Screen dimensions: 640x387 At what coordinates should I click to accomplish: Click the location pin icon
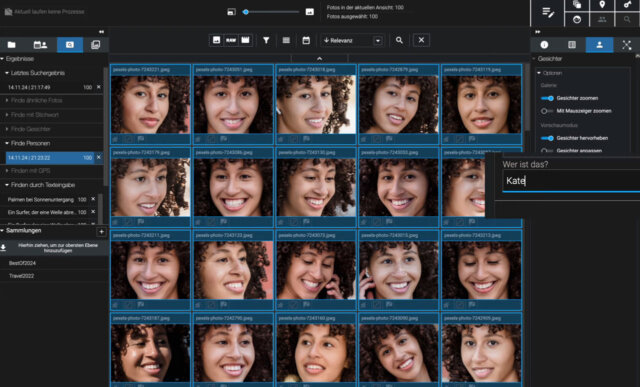click(x=602, y=5)
